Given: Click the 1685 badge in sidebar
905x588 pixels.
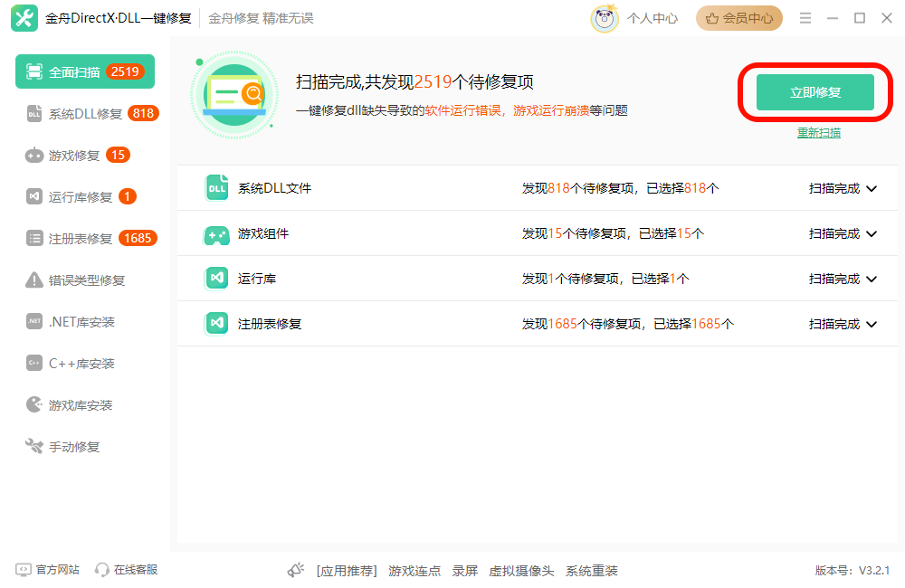Looking at the screenshot, I should click(138, 238).
